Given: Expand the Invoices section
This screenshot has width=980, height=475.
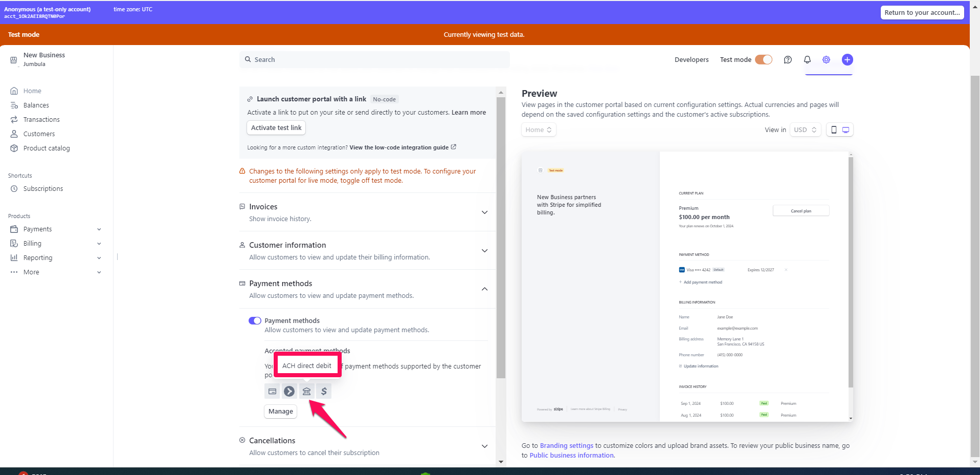Looking at the screenshot, I should [x=484, y=212].
